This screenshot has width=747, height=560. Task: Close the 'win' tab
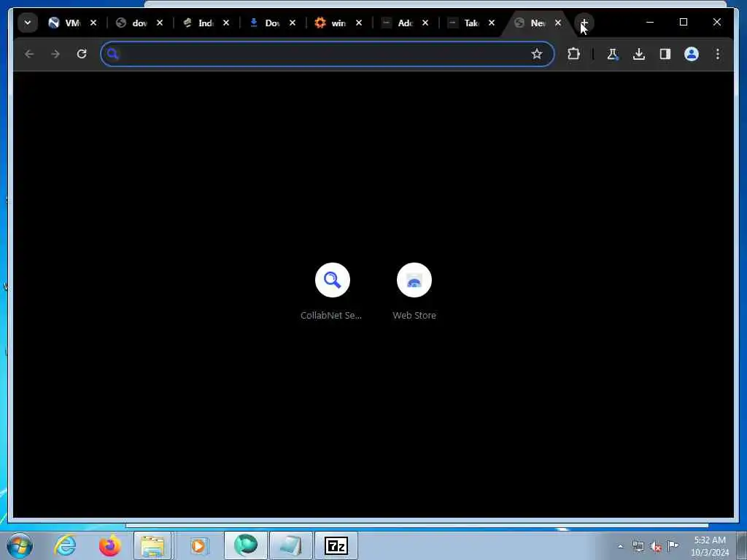tap(359, 23)
